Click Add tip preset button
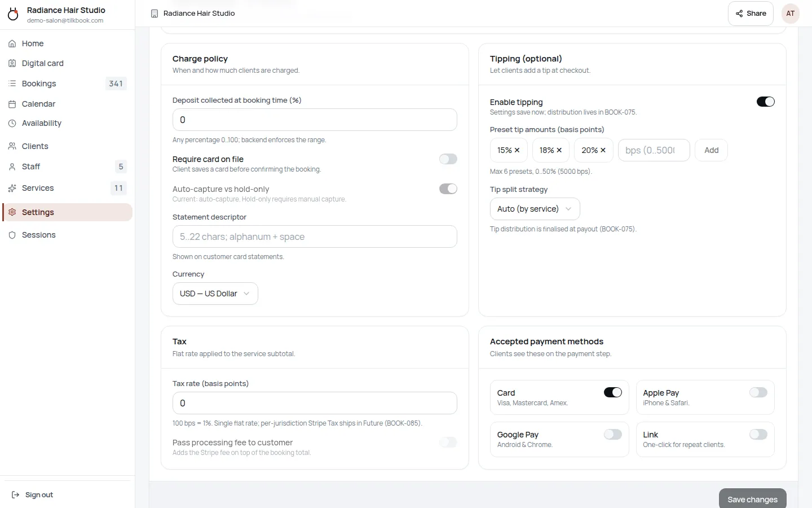Viewport: 812px width, 508px height. pos(711,150)
